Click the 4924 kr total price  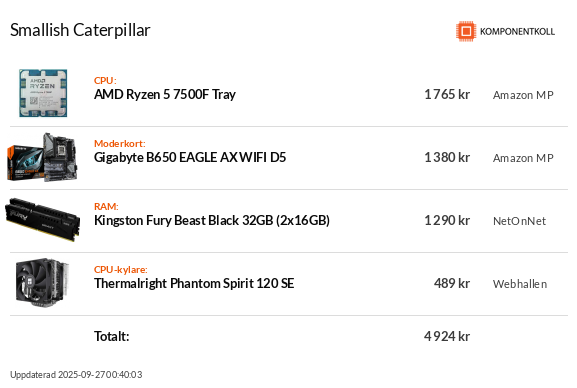pyautogui.click(x=447, y=336)
